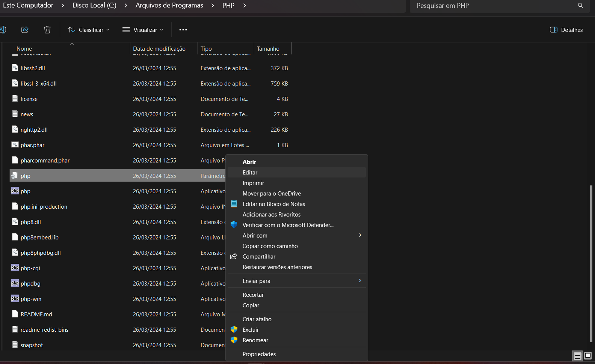Click the news document icon
The height and width of the screenshot is (364, 595).
(x=15, y=114)
